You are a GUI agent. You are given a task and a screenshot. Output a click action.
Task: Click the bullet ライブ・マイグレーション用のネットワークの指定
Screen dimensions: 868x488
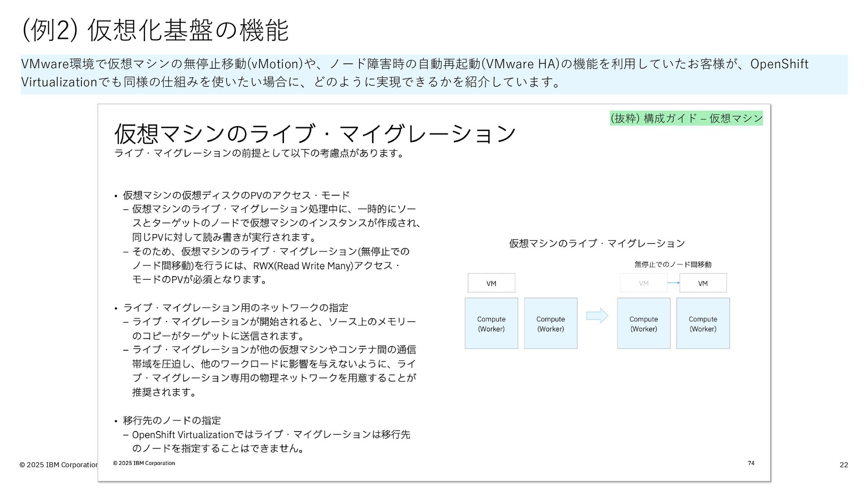pyautogui.click(x=235, y=308)
